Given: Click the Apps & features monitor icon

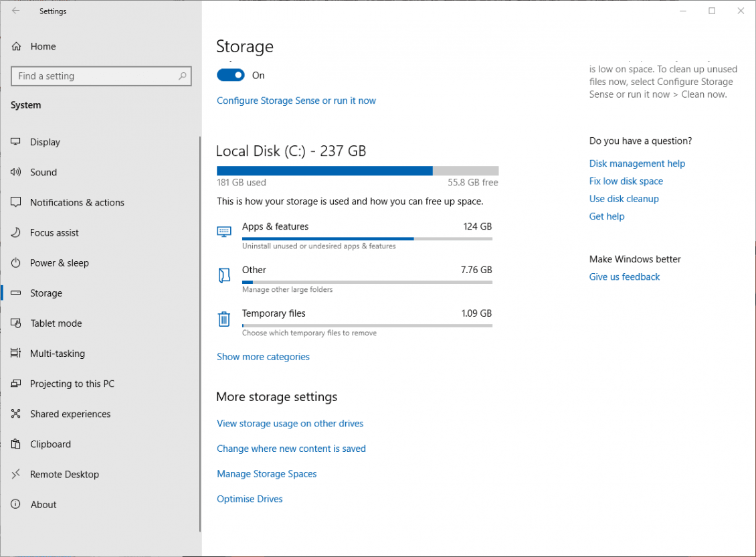Looking at the screenshot, I should coord(223,231).
